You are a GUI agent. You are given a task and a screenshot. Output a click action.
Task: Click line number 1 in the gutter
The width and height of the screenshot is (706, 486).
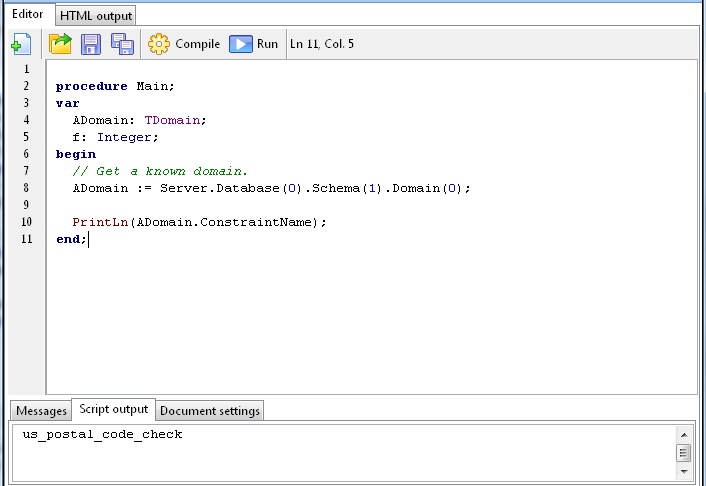click(x=26, y=69)
